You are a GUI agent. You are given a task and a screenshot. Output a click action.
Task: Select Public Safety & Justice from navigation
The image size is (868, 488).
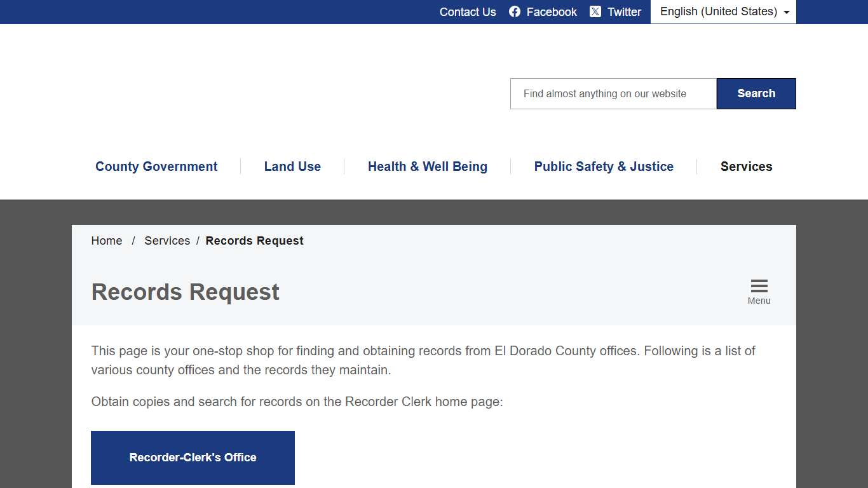[x=604, y=166]
